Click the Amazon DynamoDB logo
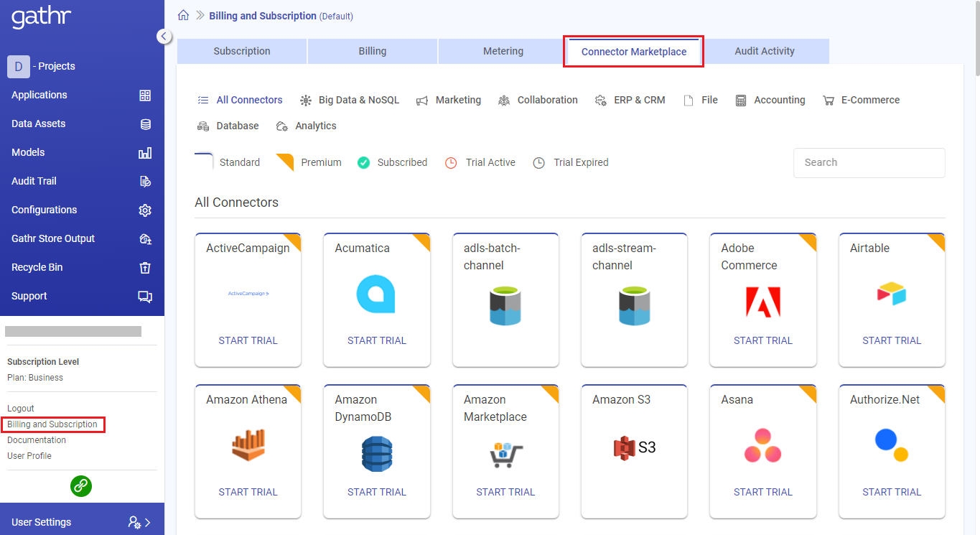The width and height of the screenshot is (980, 535). tap(377, 454)
